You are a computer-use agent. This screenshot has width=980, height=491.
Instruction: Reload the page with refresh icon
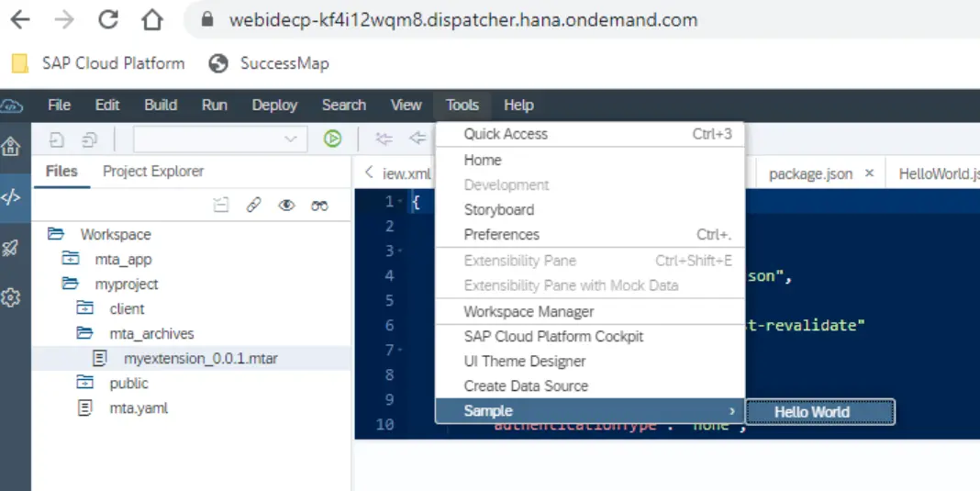108,20
